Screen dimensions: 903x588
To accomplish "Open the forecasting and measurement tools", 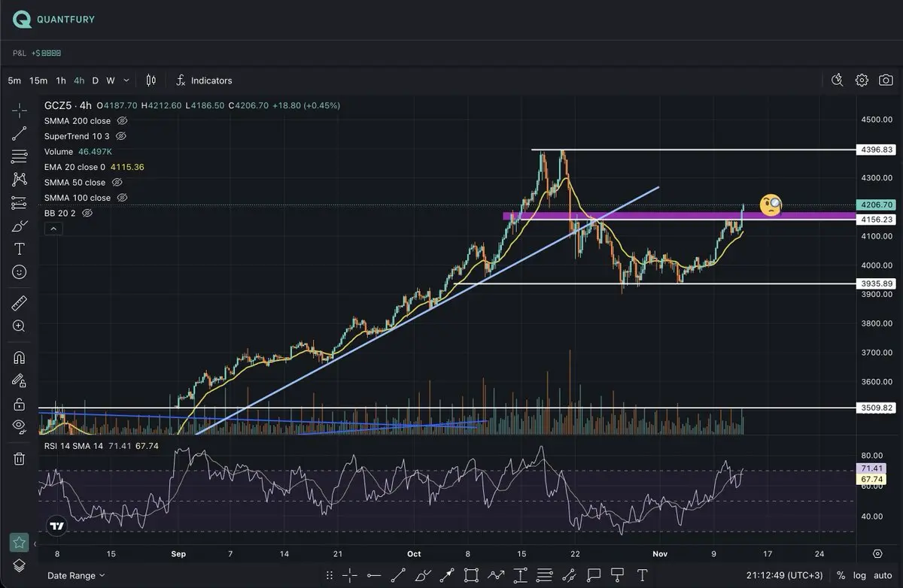I will point(20,203).
